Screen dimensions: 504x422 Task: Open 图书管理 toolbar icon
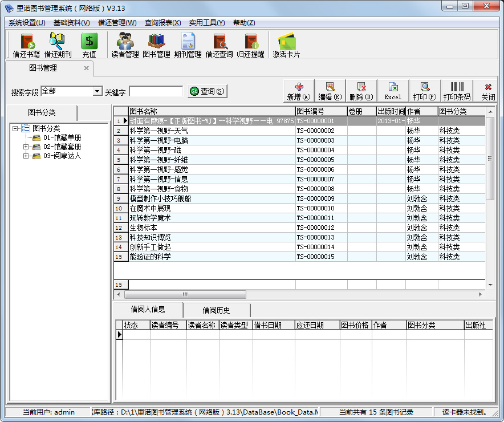click(x=157, y=45)
